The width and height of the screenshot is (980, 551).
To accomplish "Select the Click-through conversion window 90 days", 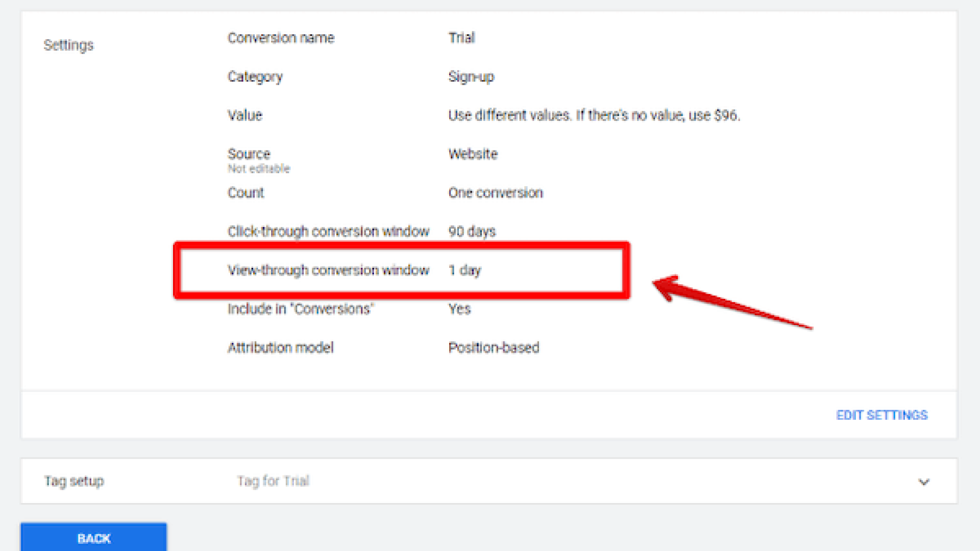I will click(471, 231).
